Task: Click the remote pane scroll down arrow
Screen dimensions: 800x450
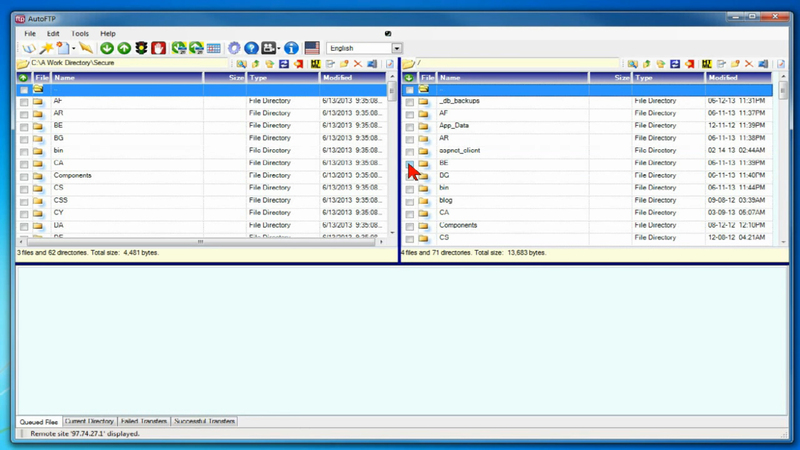Action: pyautogui.click(x=783, y=242)
